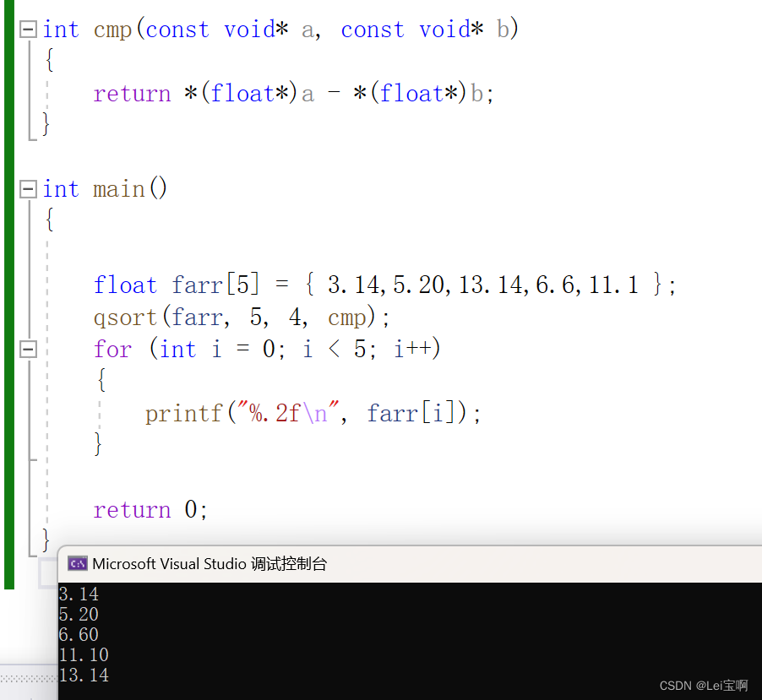The height and width of the screenshot is (700, 762).
Task: Click the float keyword in farr declaration
Action: pyautogui.click(x=125, y=285)
